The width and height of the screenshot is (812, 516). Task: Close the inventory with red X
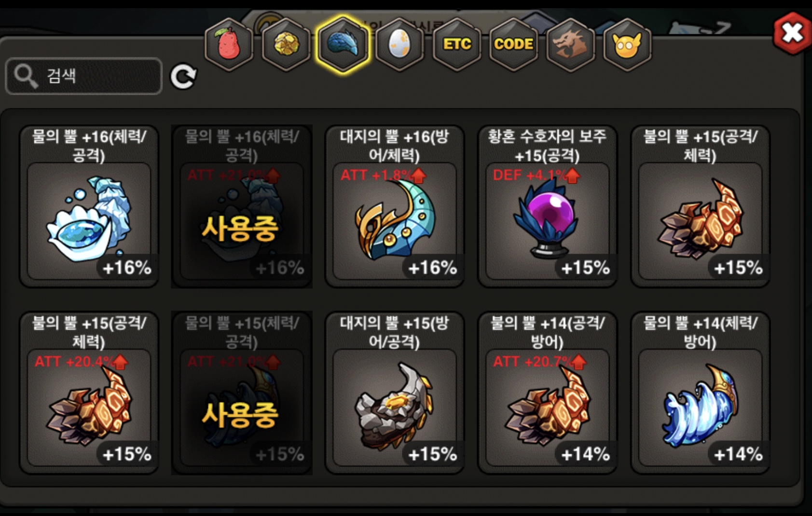[792, 33]
